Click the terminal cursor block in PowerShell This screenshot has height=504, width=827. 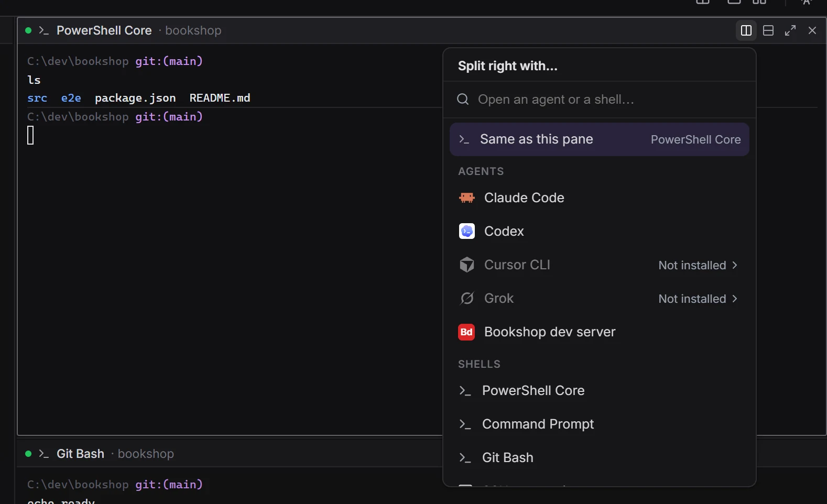coord(30,135)
